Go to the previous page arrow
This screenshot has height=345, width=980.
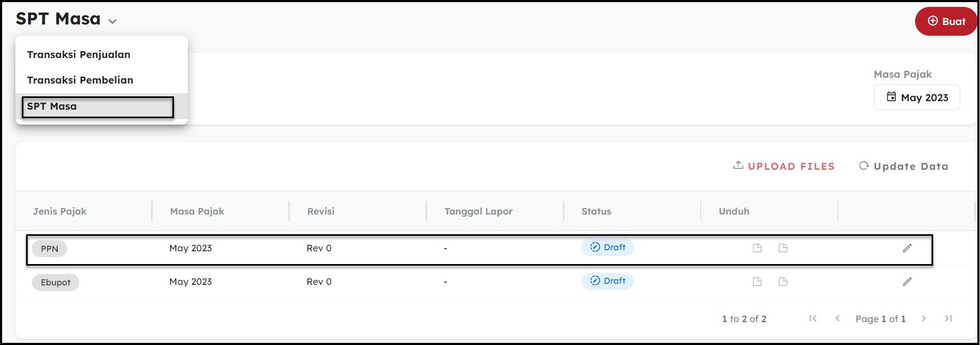point(837,318)
